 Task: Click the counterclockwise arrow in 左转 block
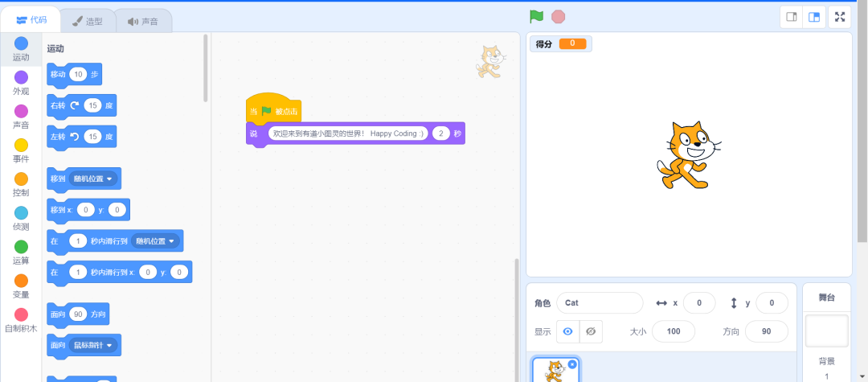click(74, 137)
